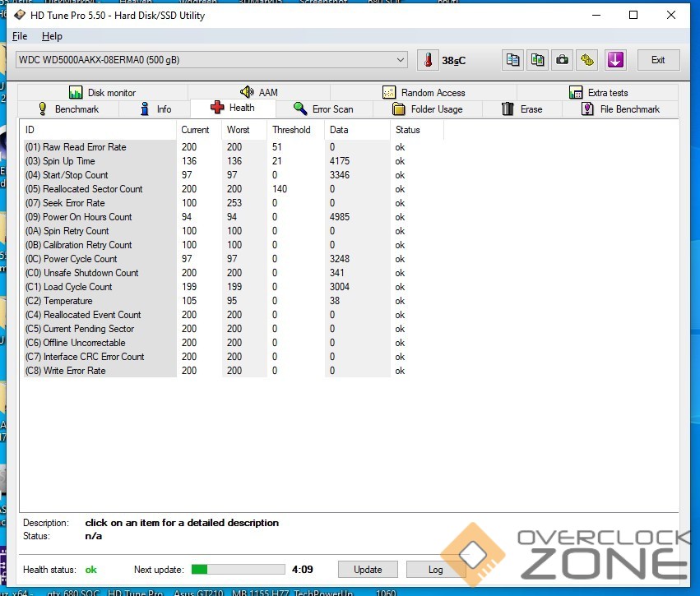
Task: Click the Worst column header
Action: coord(244,130)
